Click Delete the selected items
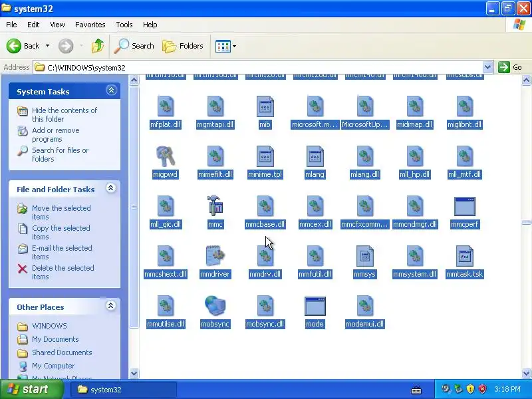Viewport: 532px width, 399px height. click(63, 272)
